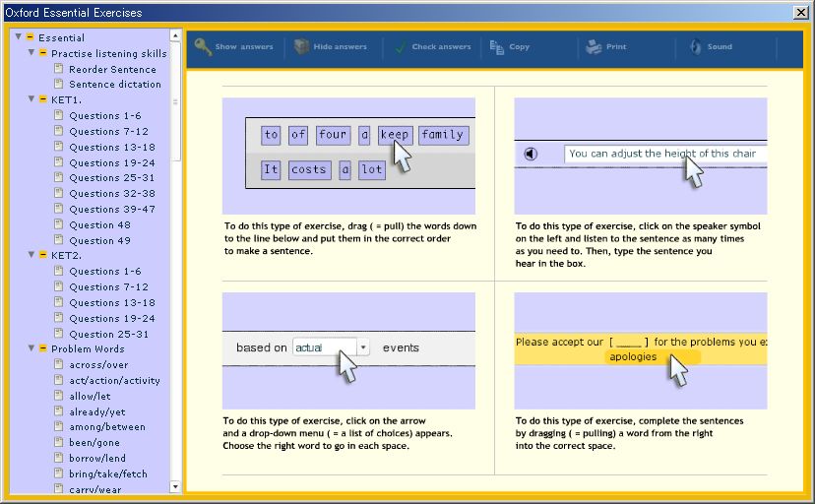Click the Show answers key icon

202,46
